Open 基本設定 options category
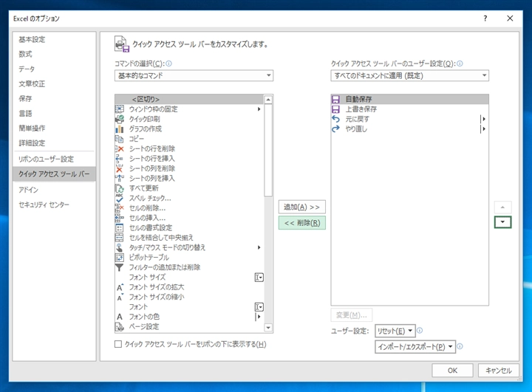The image size is (532, 392). [x=32, y=39]
